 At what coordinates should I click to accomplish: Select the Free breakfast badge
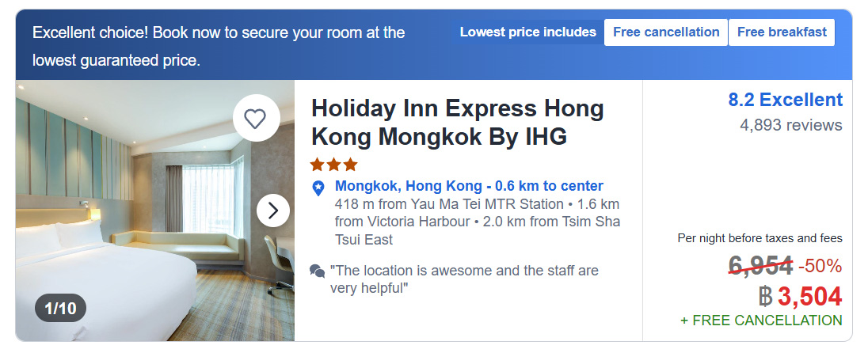point(782,32)
